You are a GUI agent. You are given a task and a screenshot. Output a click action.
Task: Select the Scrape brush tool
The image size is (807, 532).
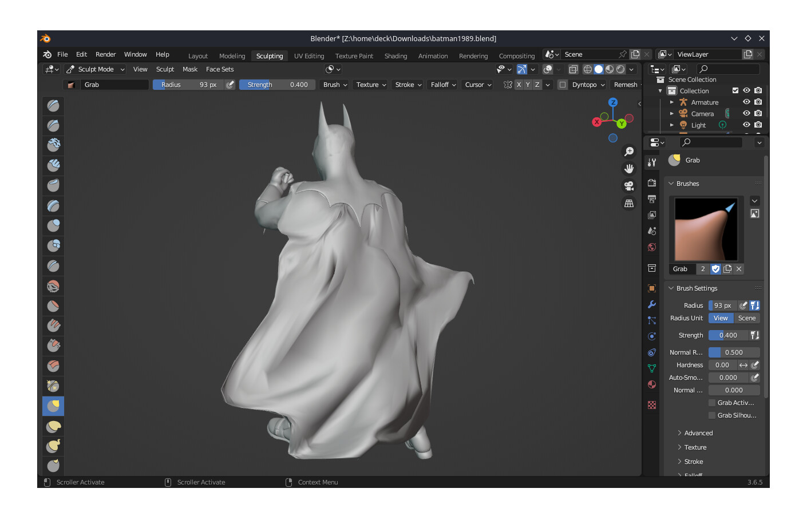coord(53,346)
